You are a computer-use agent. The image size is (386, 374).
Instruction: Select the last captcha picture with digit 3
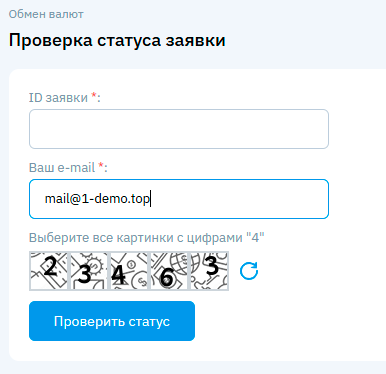pyautogui.click(x=209, y=271)
